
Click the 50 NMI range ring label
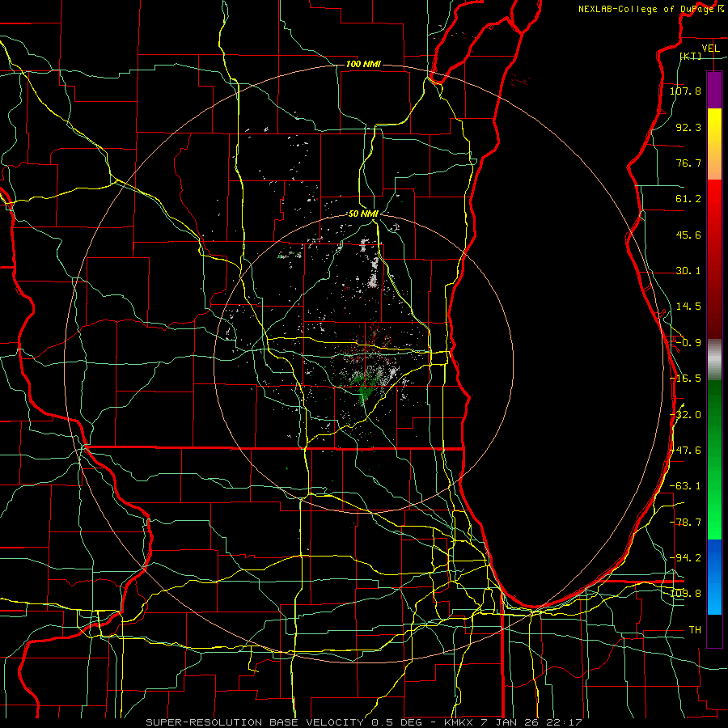pos(363,214)
